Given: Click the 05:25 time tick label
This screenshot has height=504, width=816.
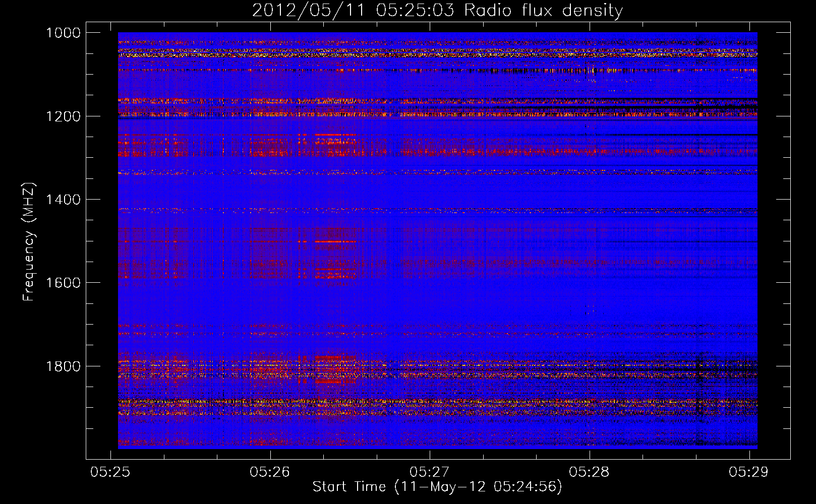Looking at the screenshot, I should tap(110, 472).
